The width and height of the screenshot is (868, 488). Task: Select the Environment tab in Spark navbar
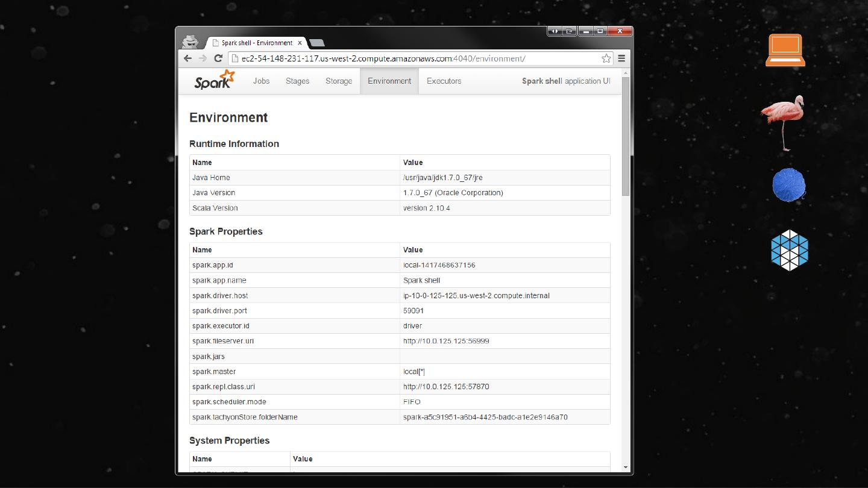[389, 81]
